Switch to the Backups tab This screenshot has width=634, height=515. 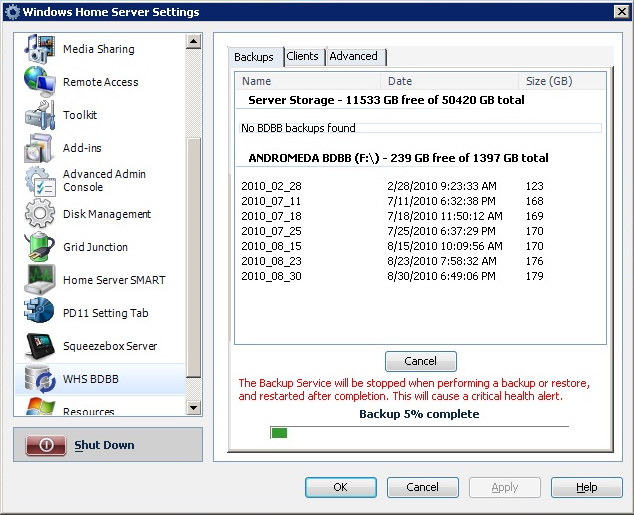point(254,57)
